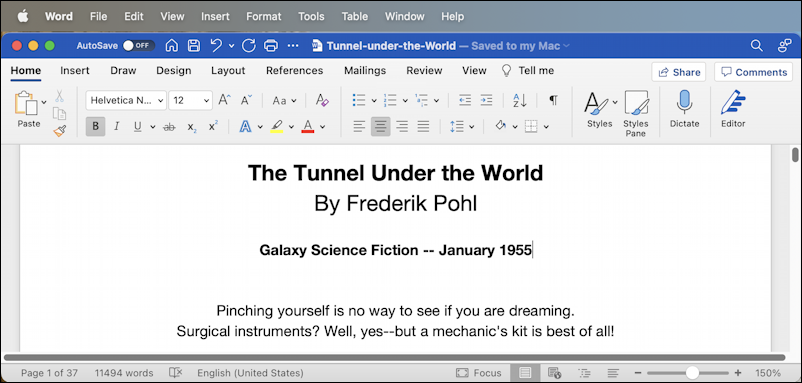Screen dimensions: 802x383
Task: Switch to References ribbon tab
Action: point(295,71)
